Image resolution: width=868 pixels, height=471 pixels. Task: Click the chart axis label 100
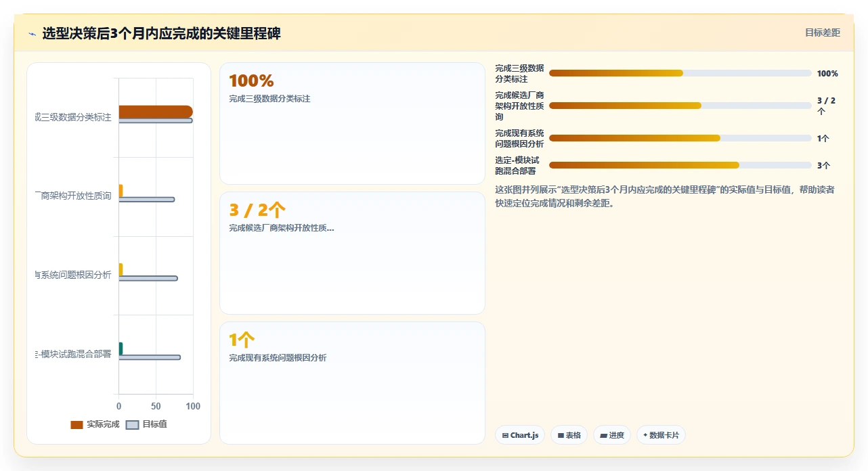[193, 406]
